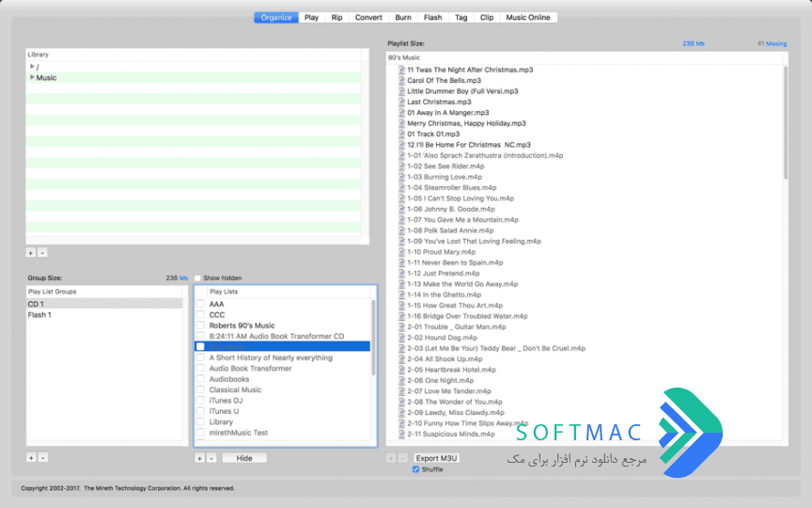The width and height of the screenshot is (812, 508).
Task: Toggle the Shuffle checkbox
Action: tap(415, 469)
